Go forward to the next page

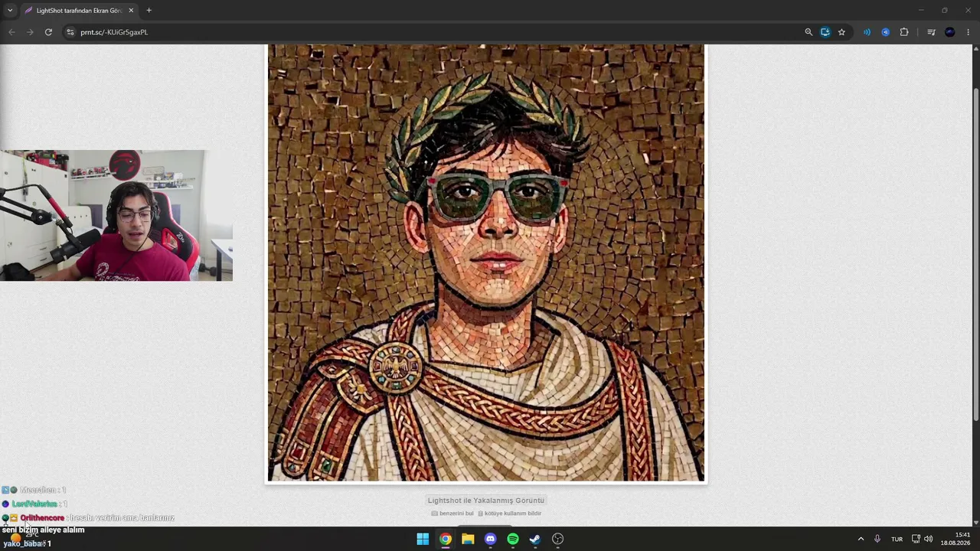tap(30, 32)
